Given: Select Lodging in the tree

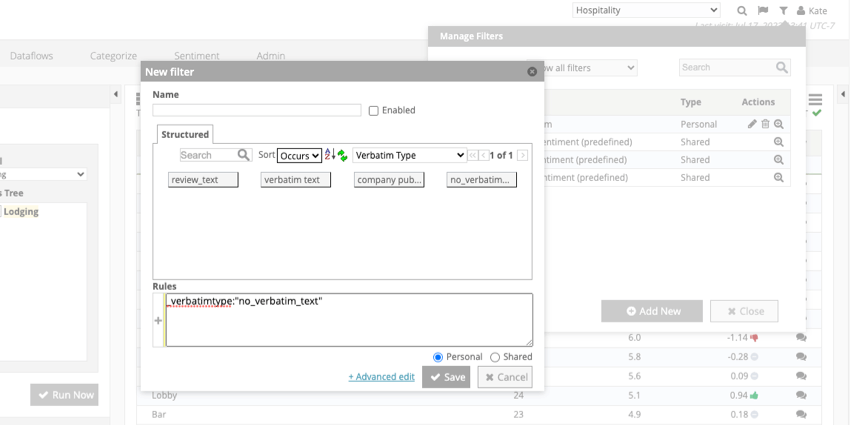Looking at the screenshot, I should (x=21, y=212).
